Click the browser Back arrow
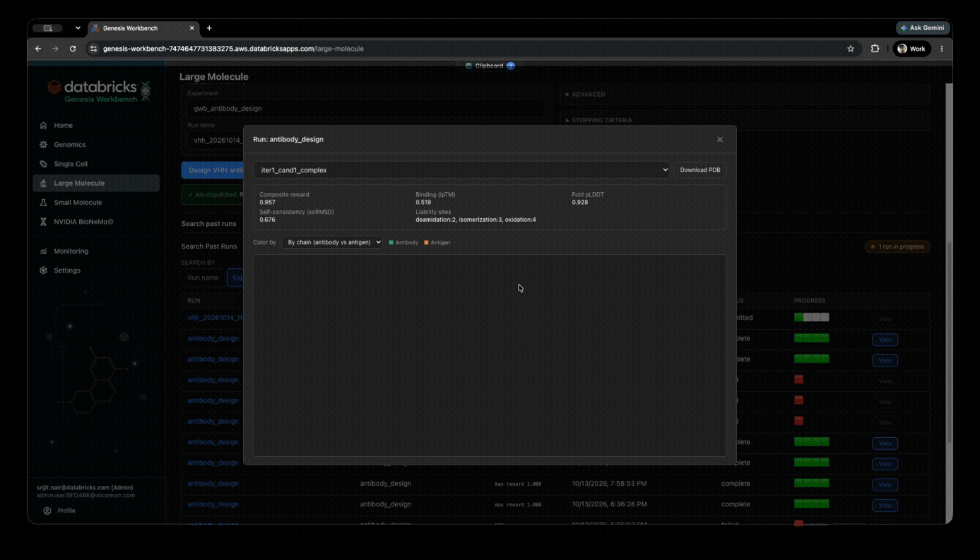Image resolution: width=980 pixels, height=560 pixels. pyautogui.click(x=38, y=49)
